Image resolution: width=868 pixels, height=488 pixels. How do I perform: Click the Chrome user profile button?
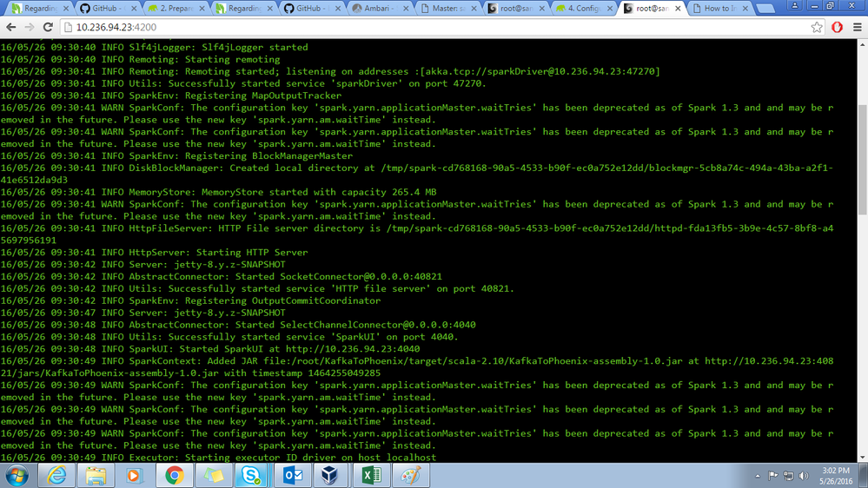(x=794, y=5)
